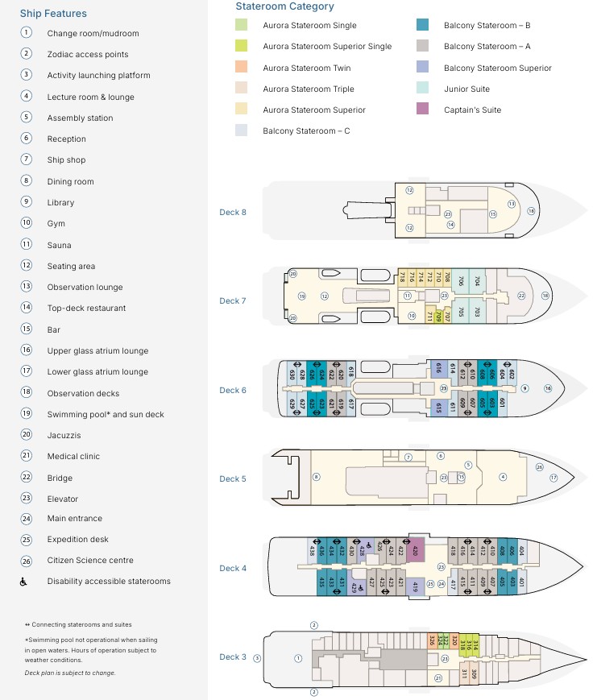Select the Citizen Science marker 26 on Deck 5
Viewport: 597px width, 700px height.
pos(540,467)
